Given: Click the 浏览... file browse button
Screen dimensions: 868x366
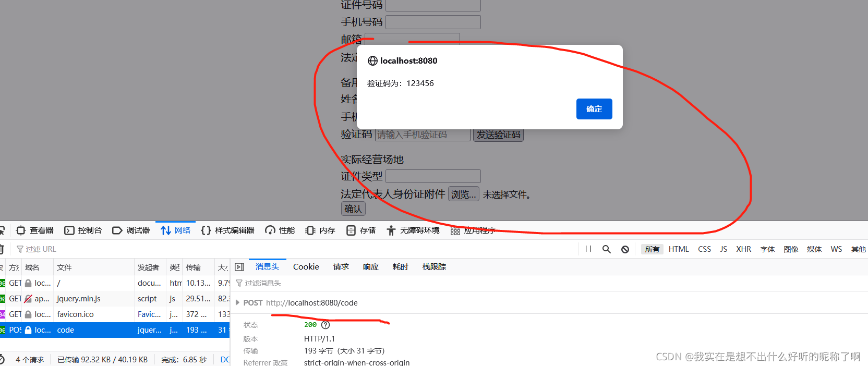Looking at the screenshot, I should [x=464, y=194].
